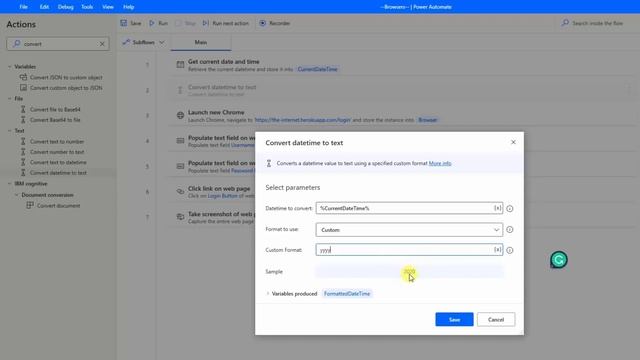This screenshot has height=360, width=640.
Task: Click the Take screenshot of web page icon
Action: [x=180, y=217]
